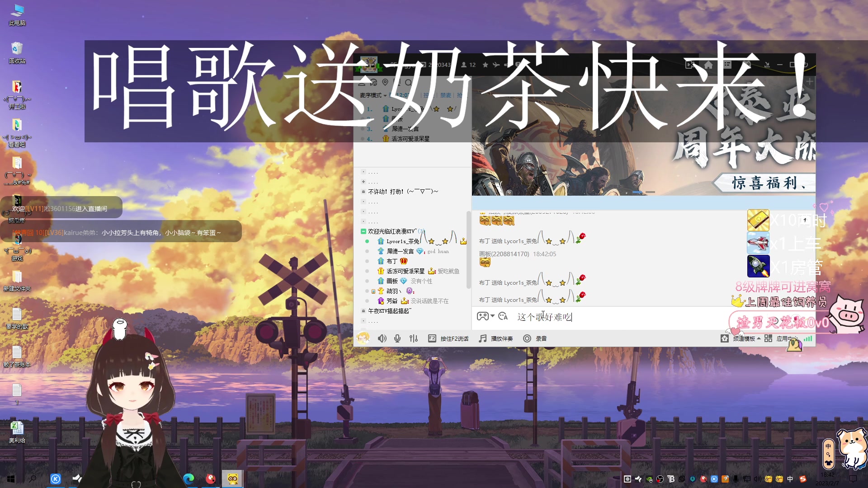Click 播放伴奏 play accompaniment button
868x488 pixels.
[x=502, y=338]
